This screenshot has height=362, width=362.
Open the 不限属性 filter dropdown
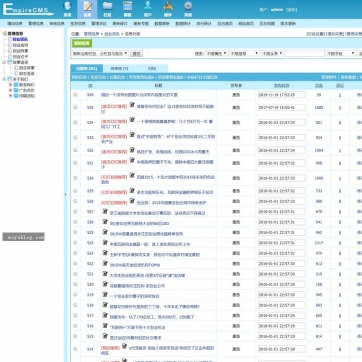[x=216, y=53]
